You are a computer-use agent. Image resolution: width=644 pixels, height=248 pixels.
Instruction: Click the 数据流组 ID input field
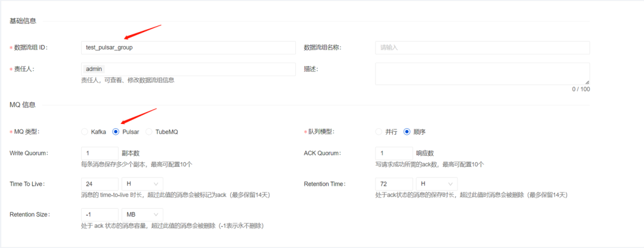[188, 48]
